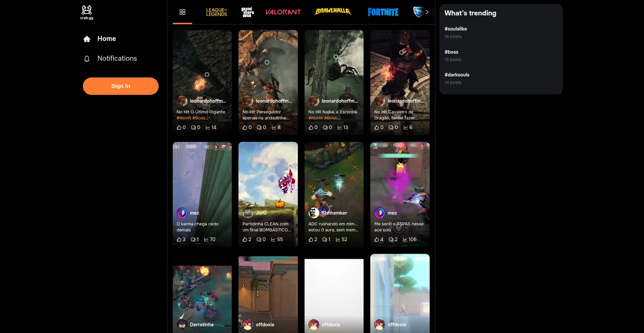Click the #NoHit hashtag on Último Gigante clip
Screen dimensions: 644x333
coord(184,118)
